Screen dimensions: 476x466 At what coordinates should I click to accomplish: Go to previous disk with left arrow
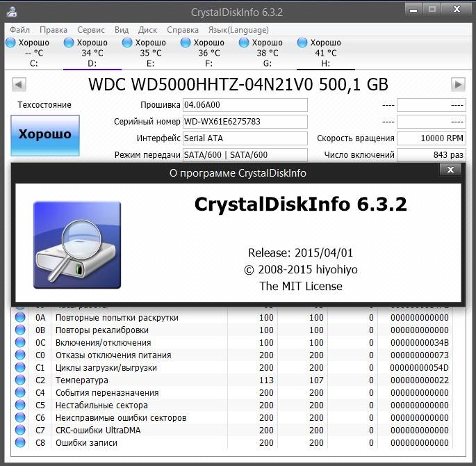tap(19, 84)
